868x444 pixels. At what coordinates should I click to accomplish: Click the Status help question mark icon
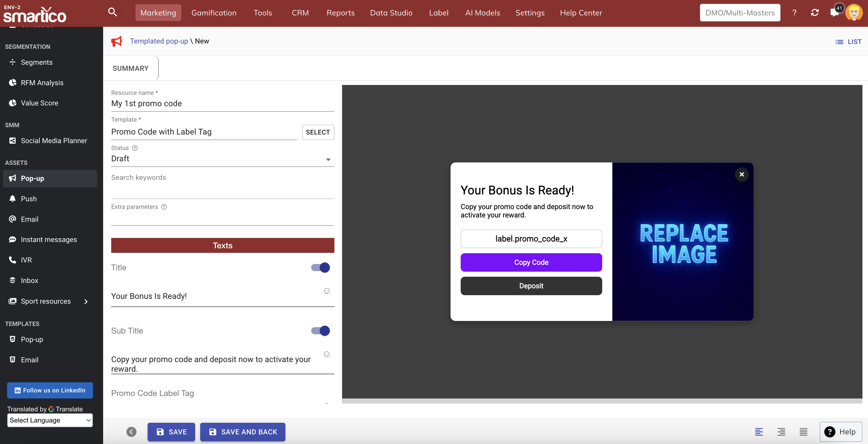(x=135, y=148)
